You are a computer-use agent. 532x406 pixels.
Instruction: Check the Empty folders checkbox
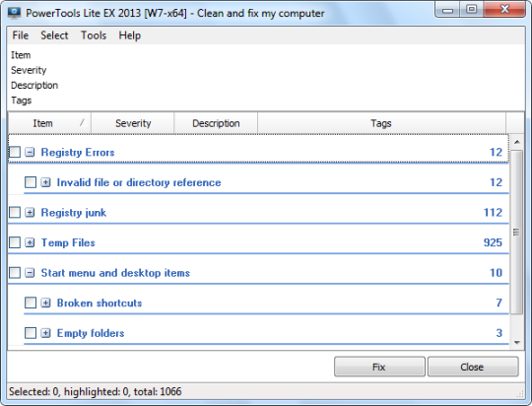(x=31, y=333)
